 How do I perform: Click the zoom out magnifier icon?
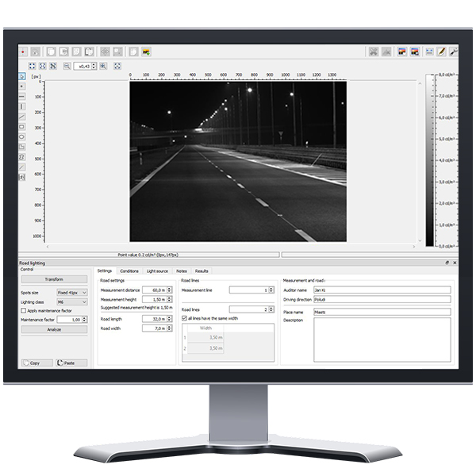(x=67, y=67)
